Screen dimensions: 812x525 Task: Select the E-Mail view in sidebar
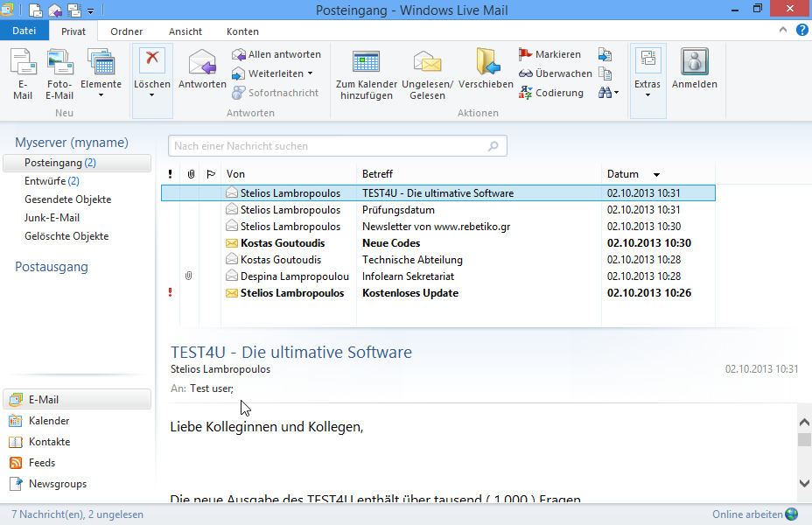tap(77, 400)
